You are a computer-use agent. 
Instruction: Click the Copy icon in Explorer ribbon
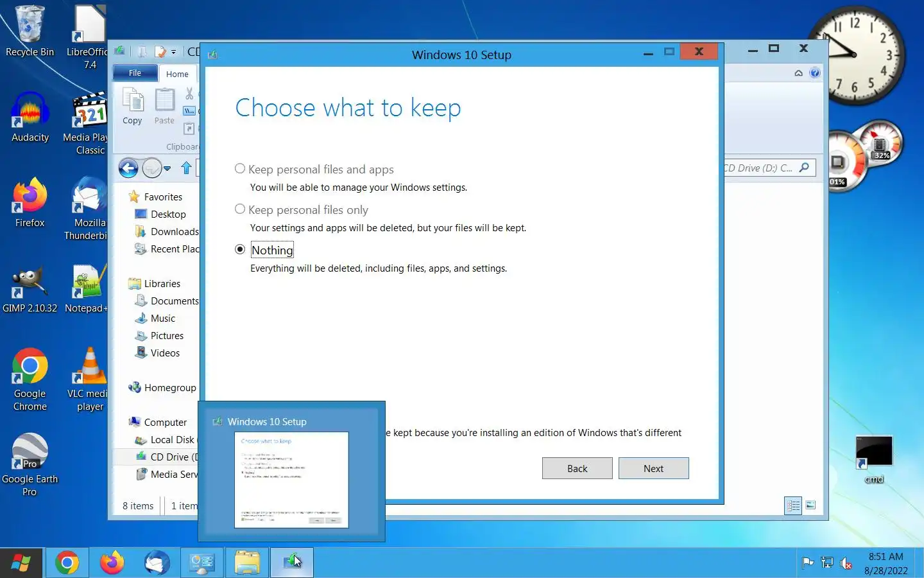132,107
